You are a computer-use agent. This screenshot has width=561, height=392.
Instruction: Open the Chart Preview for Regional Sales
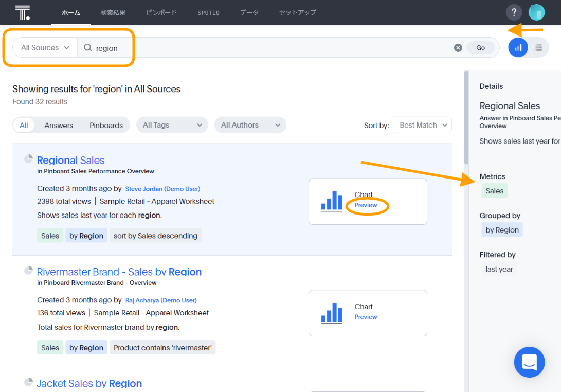pyautogui.click(x=366, y=205)
